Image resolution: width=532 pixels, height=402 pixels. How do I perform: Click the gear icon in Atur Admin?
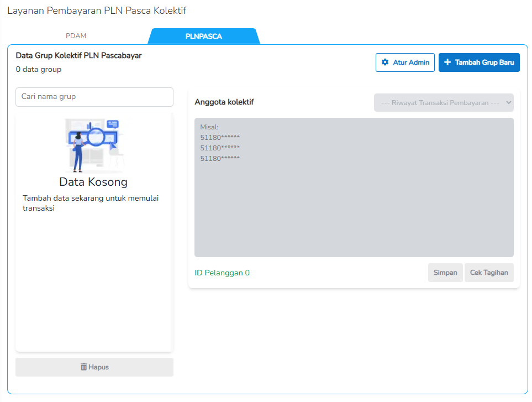coord(385,62)
